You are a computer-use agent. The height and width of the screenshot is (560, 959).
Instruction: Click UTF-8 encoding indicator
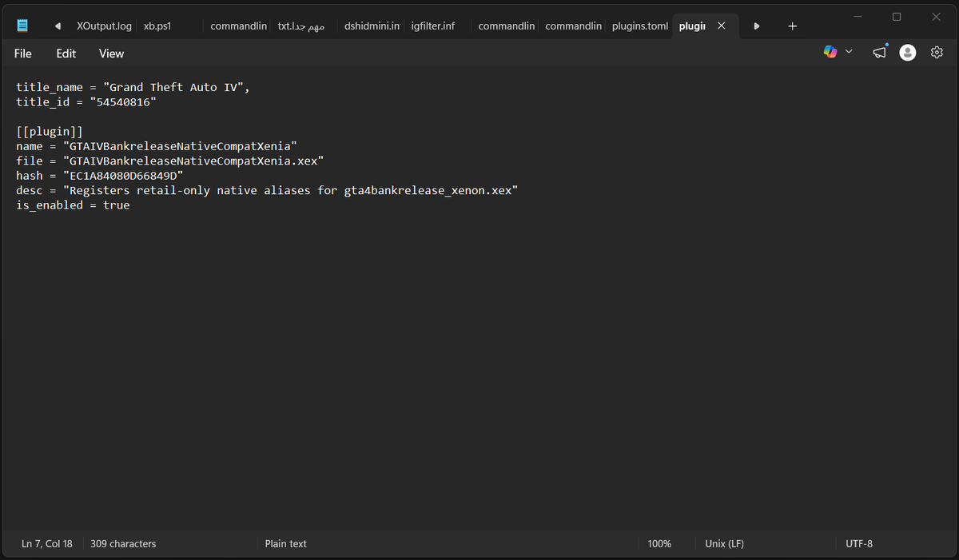point(859,543)
